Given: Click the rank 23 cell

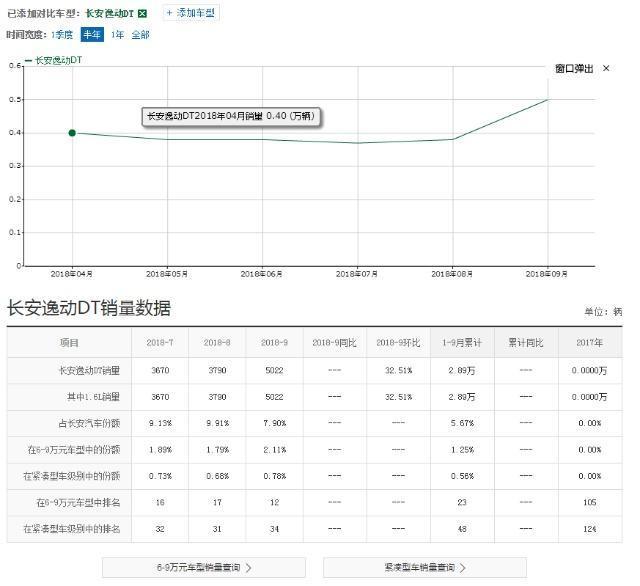Looking at the screenshot, I should click(x=462, y=502).
